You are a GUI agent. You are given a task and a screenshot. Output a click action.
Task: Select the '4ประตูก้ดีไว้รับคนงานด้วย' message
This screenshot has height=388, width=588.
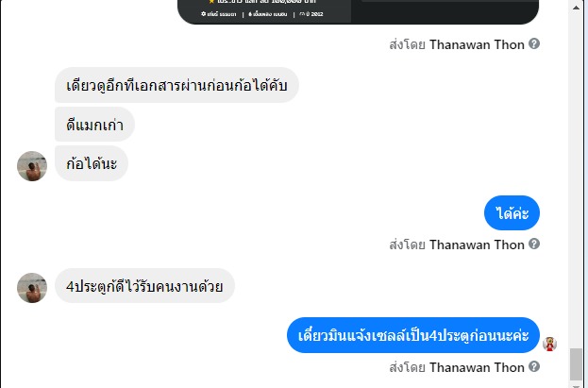144,286
